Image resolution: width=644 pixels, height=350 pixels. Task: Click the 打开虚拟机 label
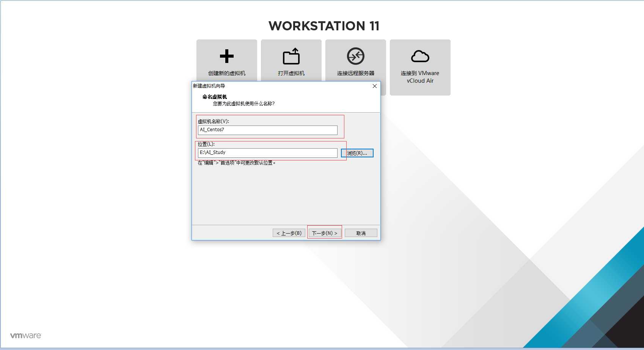coord(291,73)
